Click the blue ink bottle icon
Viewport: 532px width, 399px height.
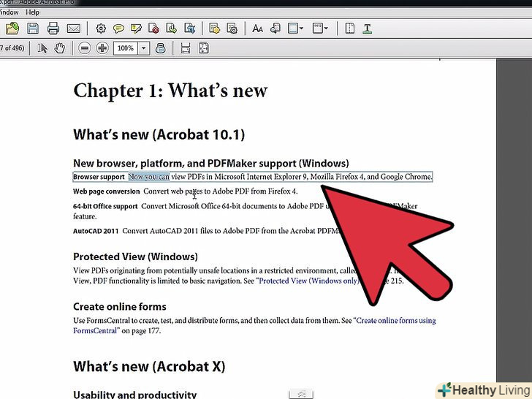[x=161, y=48]
